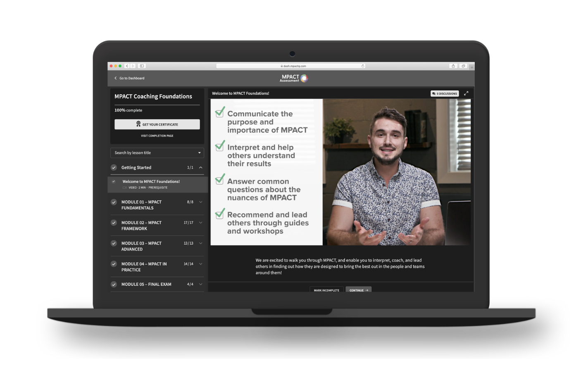Toggle the Module 04 completion checkmark
This screenshot has height=373, width=588.
114,264
